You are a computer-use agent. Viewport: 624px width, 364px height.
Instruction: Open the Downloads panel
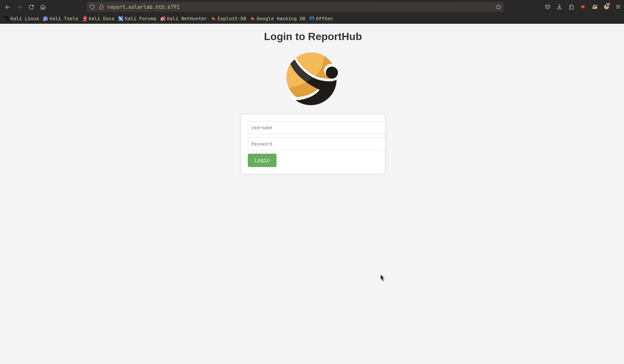pos(559,7)
